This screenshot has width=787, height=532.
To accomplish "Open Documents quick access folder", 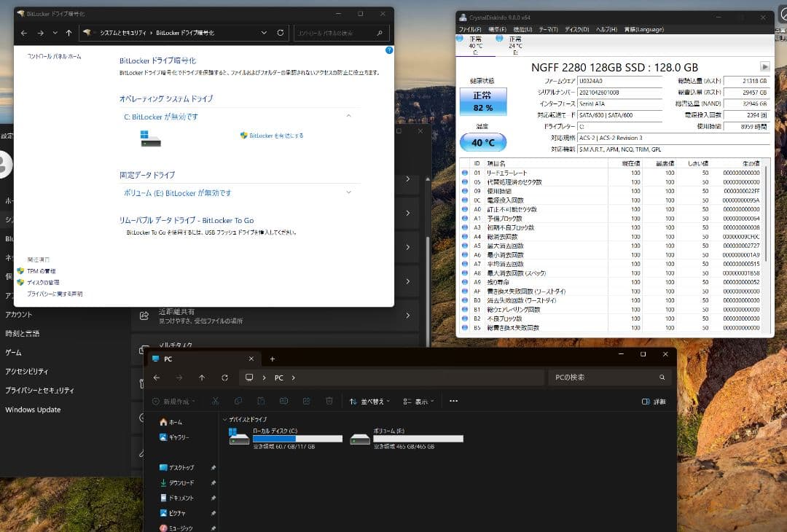I will 176,498.
